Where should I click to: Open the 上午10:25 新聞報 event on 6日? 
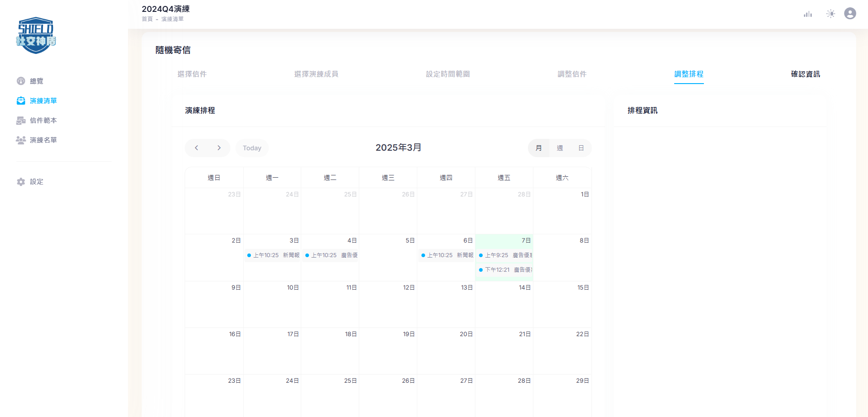point(447,255)
